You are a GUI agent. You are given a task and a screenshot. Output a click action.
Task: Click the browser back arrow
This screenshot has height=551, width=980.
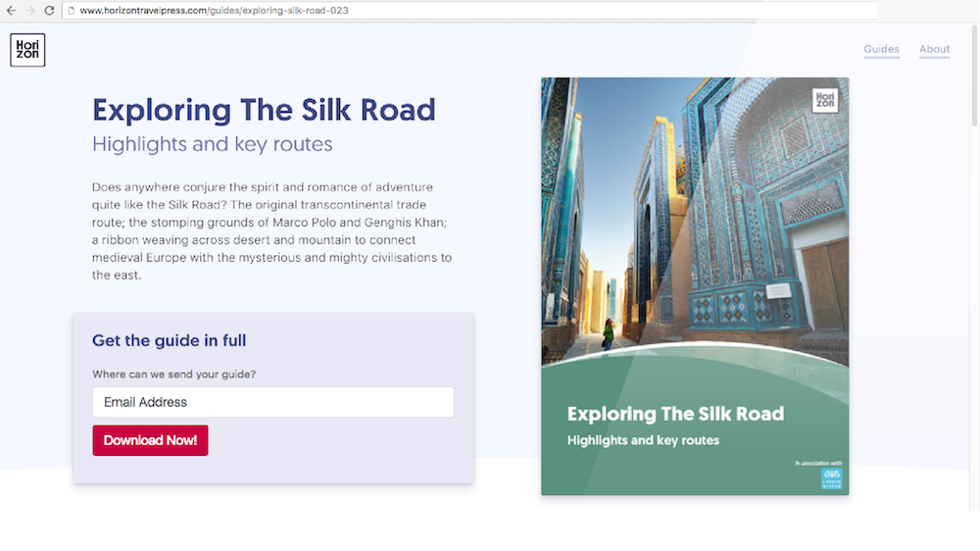pos(11,11)
